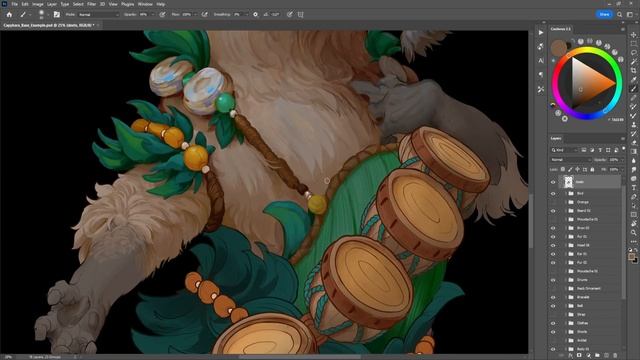Open the Character panel icon
The height and width of the screenshot is (360, 640).
(541, 60)
